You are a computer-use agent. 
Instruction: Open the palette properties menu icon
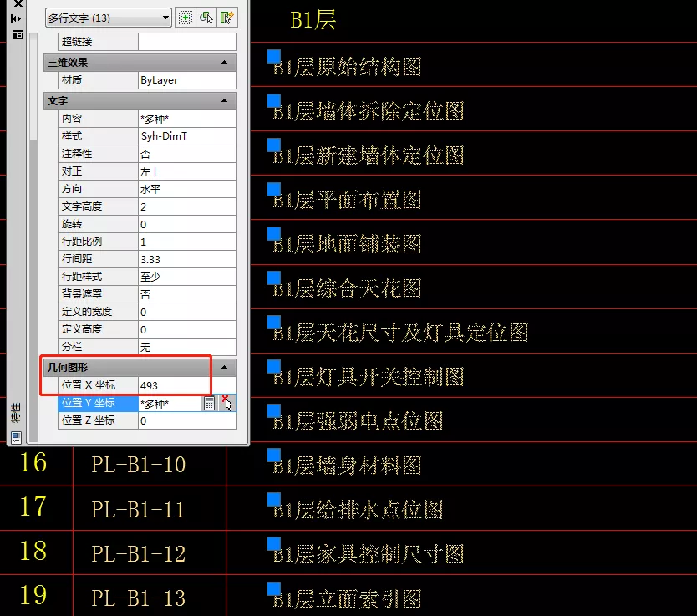[17, 34]
